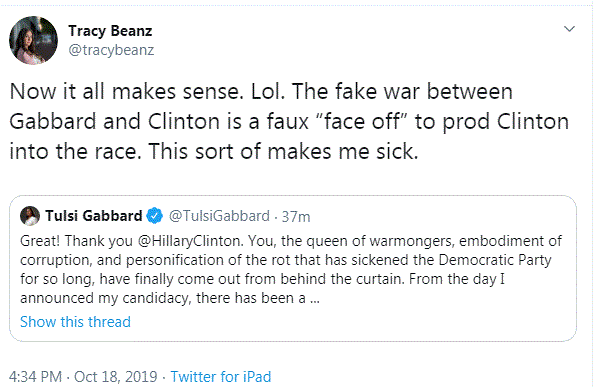594x387 pixels.
Task: Click the 4:34 PM tweet time
Action: click(35, 377)
